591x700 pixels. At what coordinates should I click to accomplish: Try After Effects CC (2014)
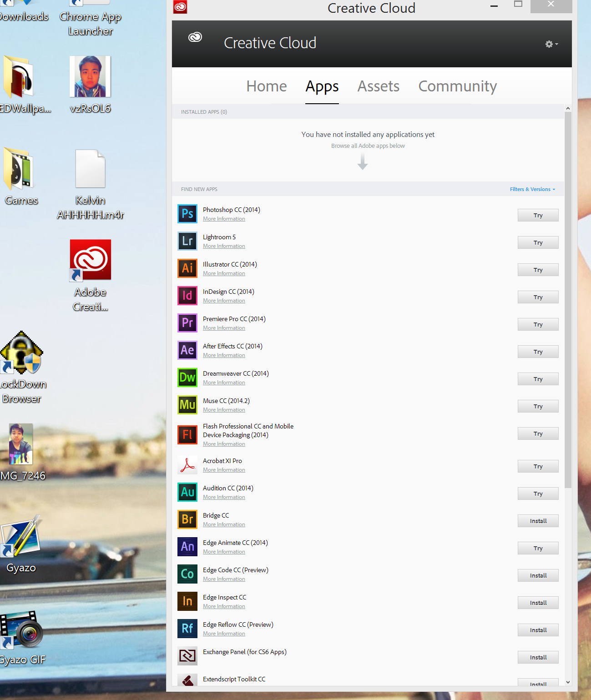[x=538, y=352]
